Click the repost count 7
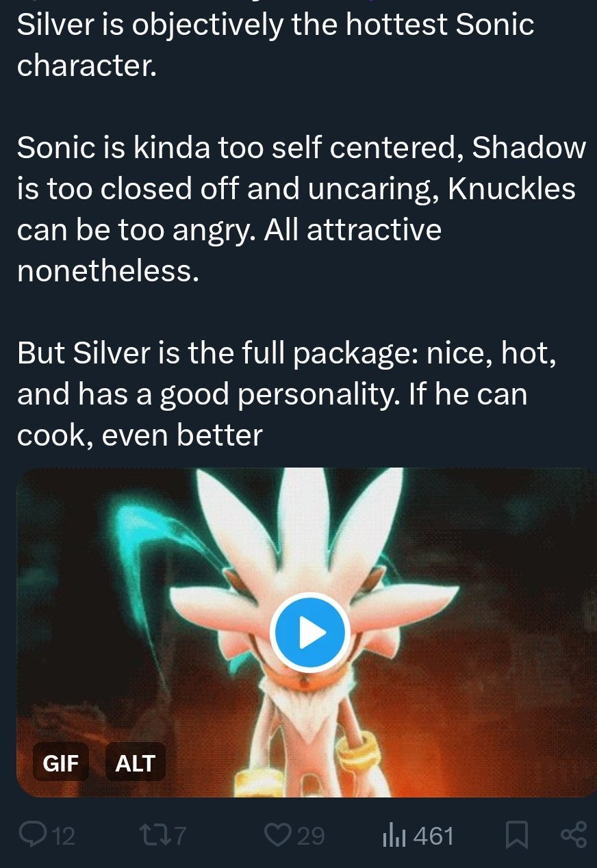The image size is (597, 868). coord(178,836)
